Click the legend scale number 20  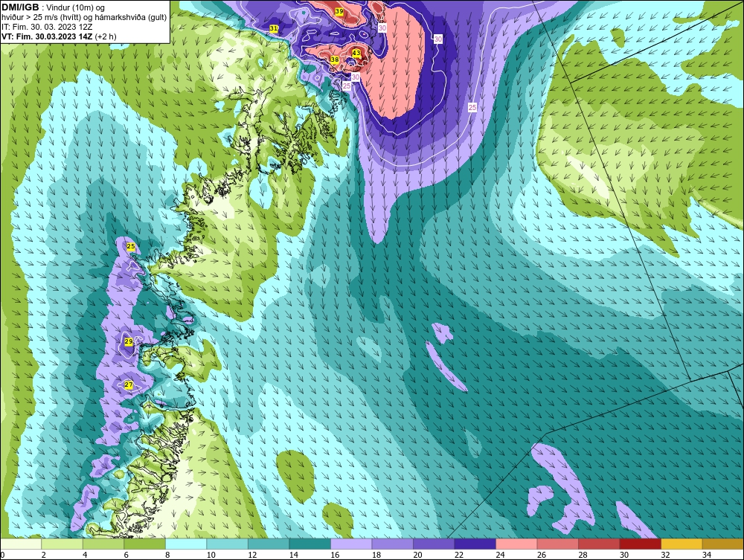click(x=417, y=555)
